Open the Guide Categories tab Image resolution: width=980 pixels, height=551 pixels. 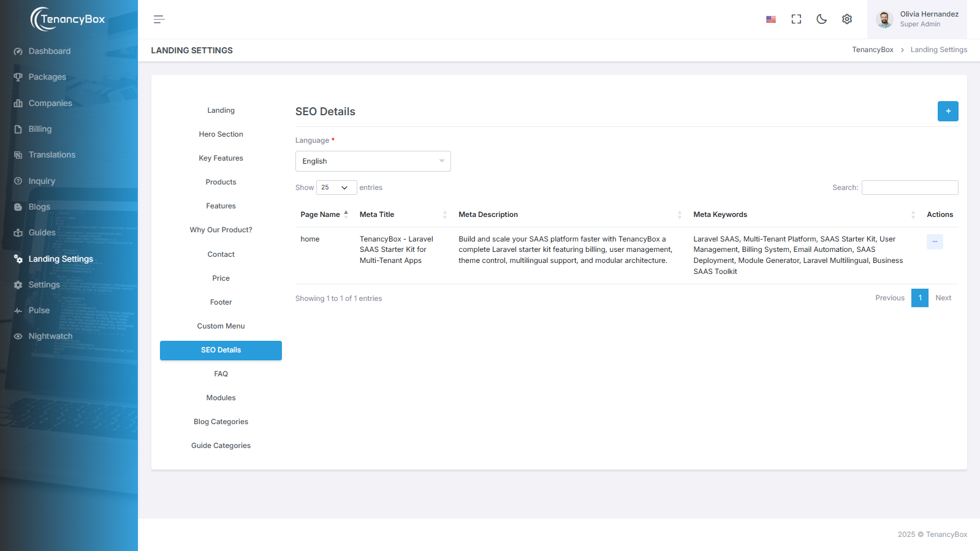tap(221, 446)
